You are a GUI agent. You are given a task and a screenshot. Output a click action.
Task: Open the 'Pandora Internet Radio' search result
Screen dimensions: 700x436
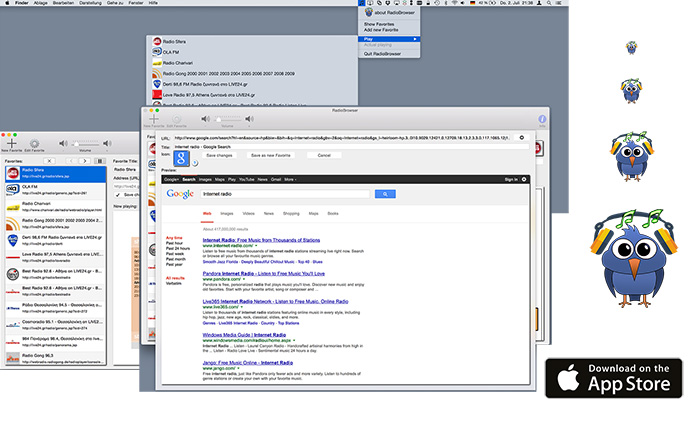[x=263, y=274]
